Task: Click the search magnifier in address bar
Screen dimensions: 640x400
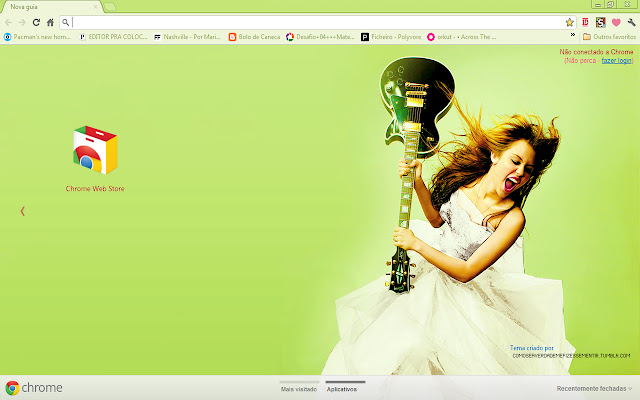Action: (x=66, y=22)
